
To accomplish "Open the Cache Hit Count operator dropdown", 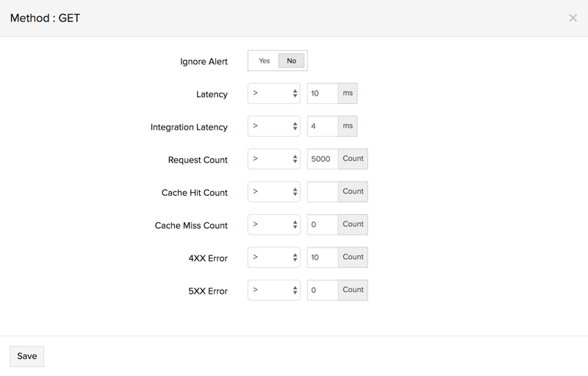I will pos(273,192).
